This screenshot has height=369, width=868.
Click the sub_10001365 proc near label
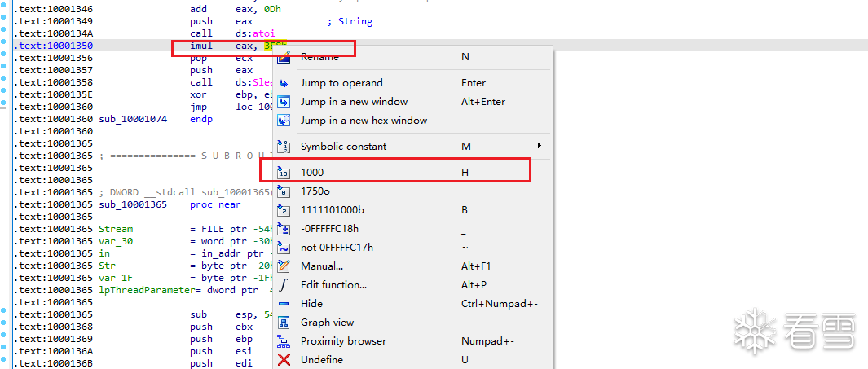pyautogui.click(x=133, y=205)
